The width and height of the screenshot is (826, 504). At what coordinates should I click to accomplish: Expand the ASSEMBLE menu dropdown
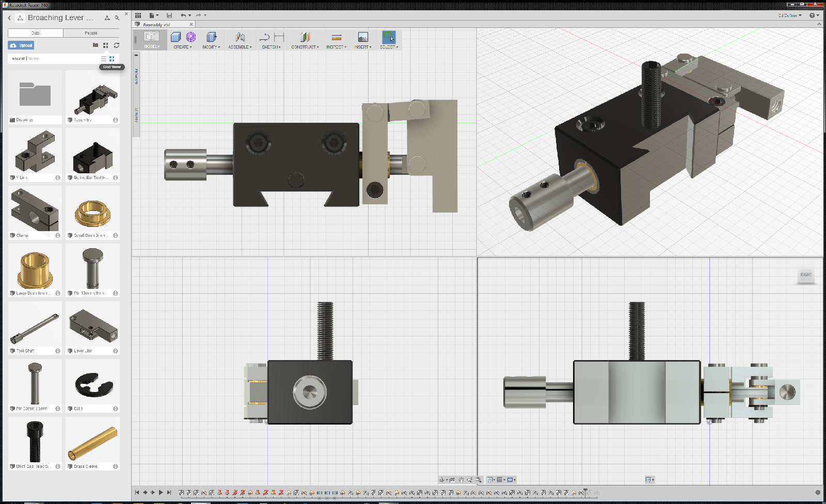[x=240, y=47]
